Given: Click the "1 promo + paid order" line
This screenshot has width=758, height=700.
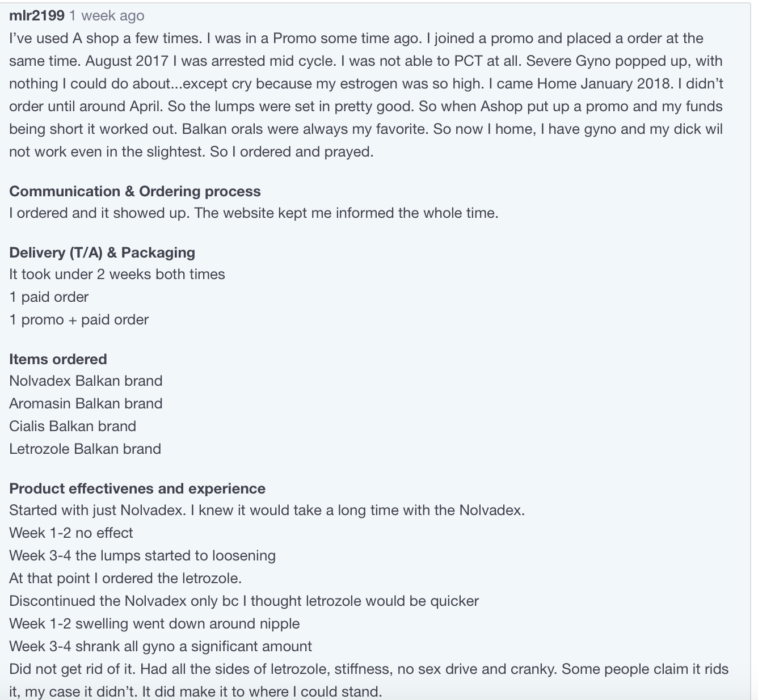Looking at the screenshot, I should click(x=79, y=319).
